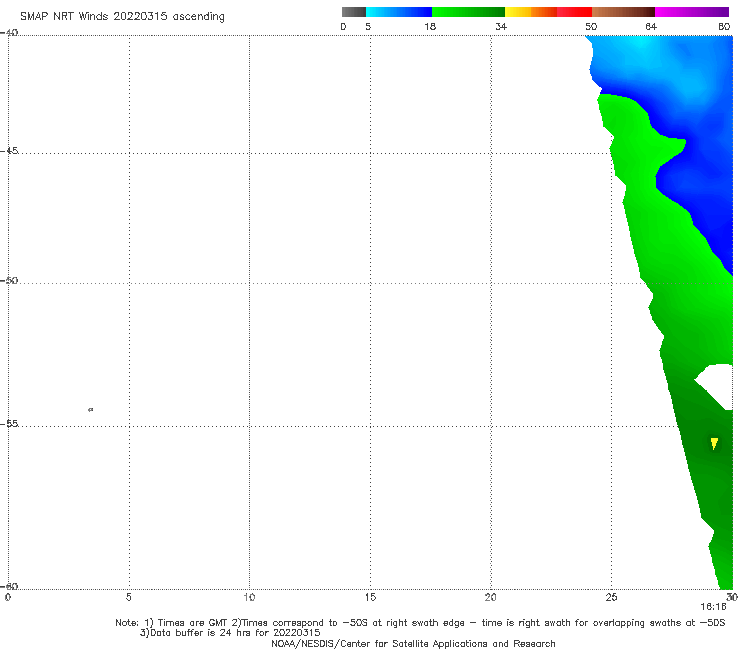Viewport: 740px width, 650px height.
Task: Click the latitude axis label '-55'
Action: coord(9,424)
